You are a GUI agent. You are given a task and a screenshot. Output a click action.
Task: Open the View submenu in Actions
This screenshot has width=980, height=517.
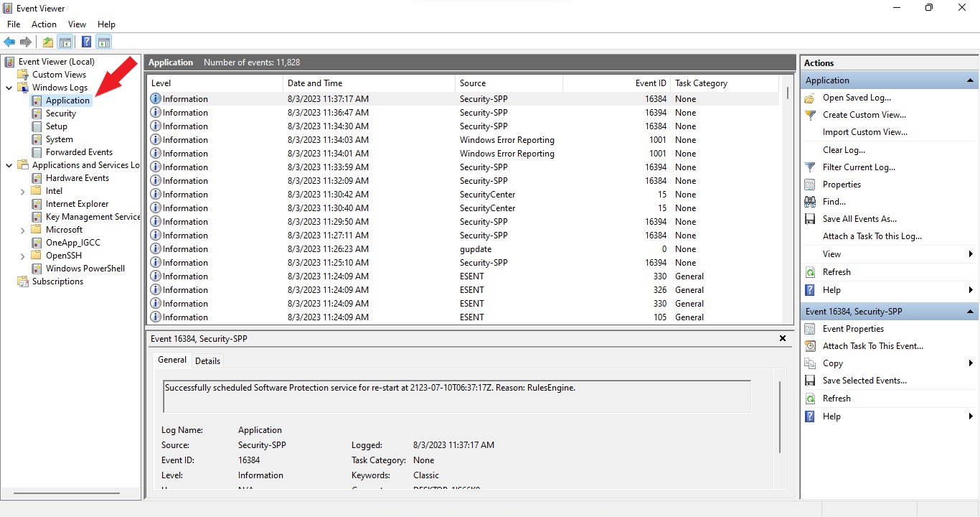pyautogui.click(x=832, y=254)
